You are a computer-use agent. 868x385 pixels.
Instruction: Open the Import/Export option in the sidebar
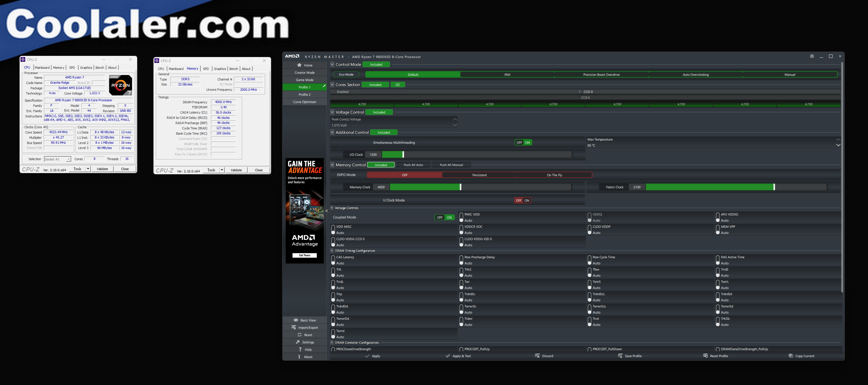pos(305,327)
